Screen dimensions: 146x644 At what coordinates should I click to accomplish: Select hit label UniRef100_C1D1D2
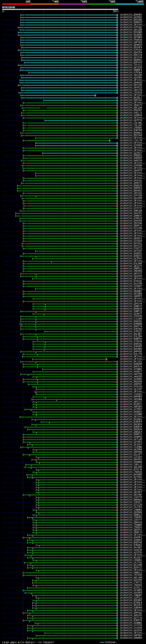click(x=131, y=394)
